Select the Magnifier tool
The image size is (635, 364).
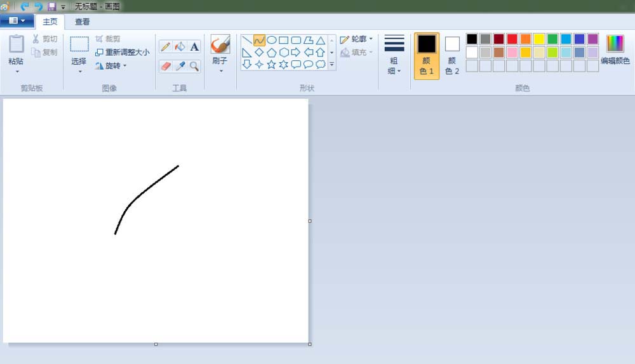(x=194, y=66)
